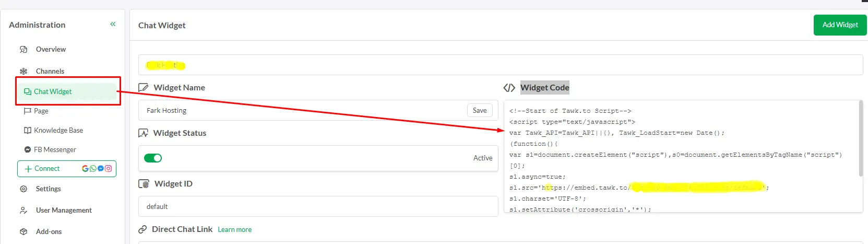Open Learn more link for Direct Chat Link
Screen dimensions: 868x244
234,229
